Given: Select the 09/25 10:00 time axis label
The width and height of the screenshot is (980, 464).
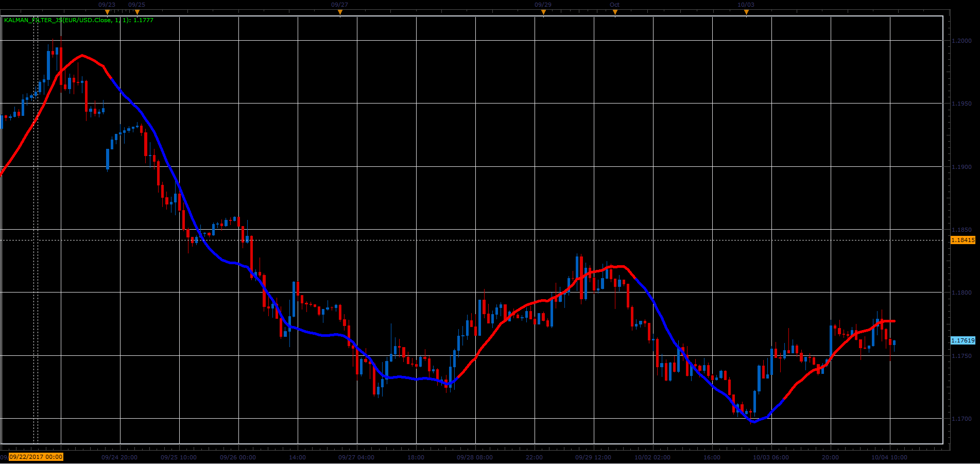Looking at the screenshot, I should pyautogui.click(x=179, y=457).
